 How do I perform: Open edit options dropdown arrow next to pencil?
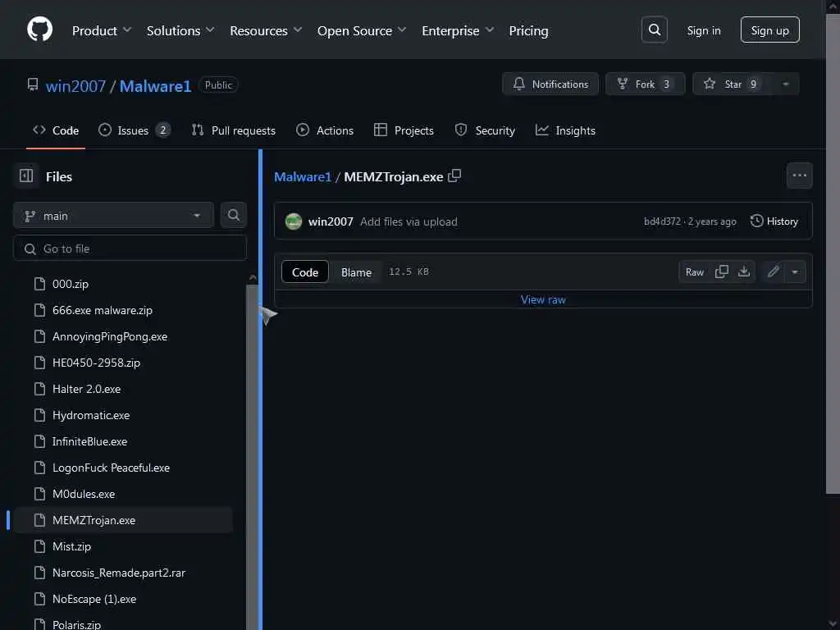click(795, 272)
